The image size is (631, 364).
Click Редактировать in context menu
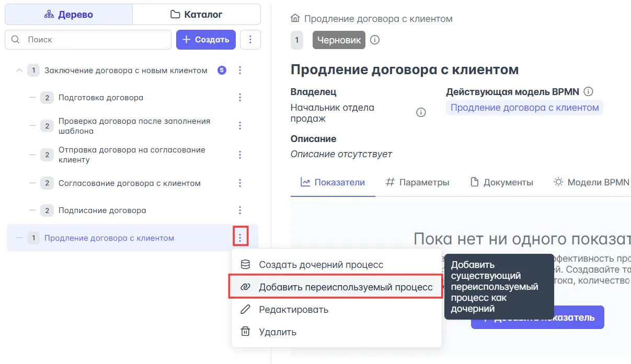[x=293, y=310]
